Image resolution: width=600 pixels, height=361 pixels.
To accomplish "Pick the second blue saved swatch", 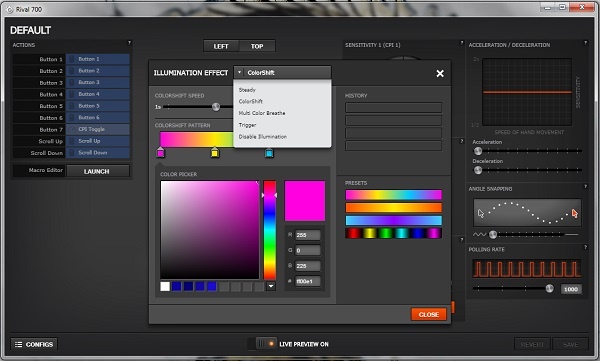I will coord(188,286).
